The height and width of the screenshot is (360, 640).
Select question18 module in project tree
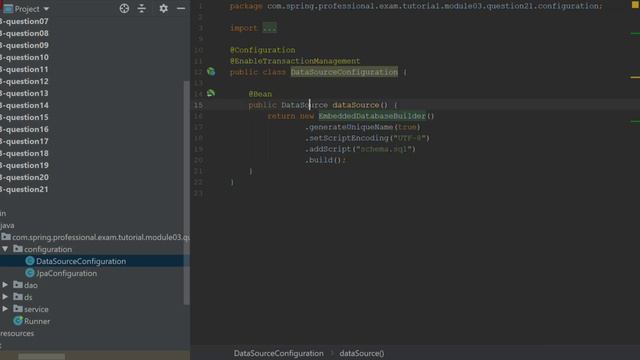click(x=24, y=153)
